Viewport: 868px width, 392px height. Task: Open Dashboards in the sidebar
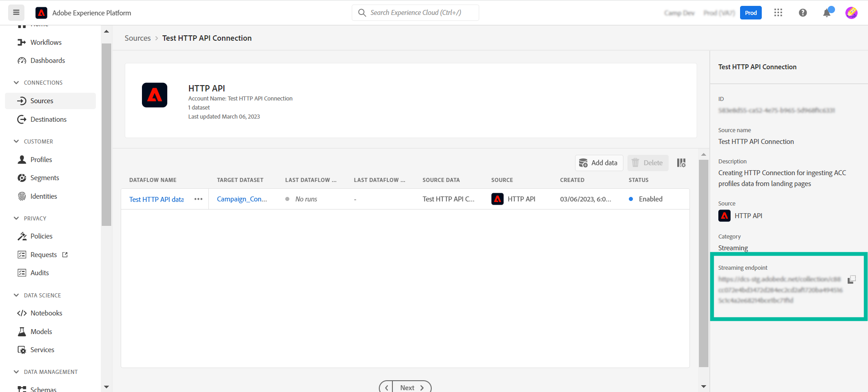tap(47, 60)
